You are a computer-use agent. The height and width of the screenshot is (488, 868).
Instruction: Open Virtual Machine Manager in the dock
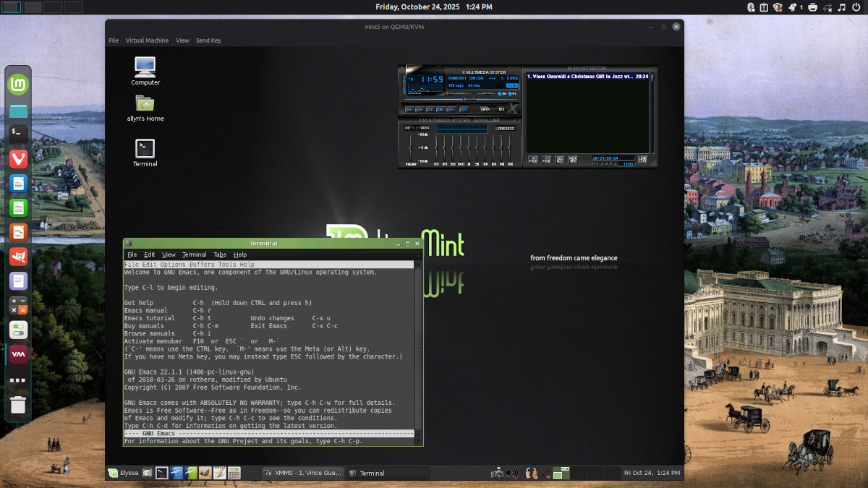[19, 354]
